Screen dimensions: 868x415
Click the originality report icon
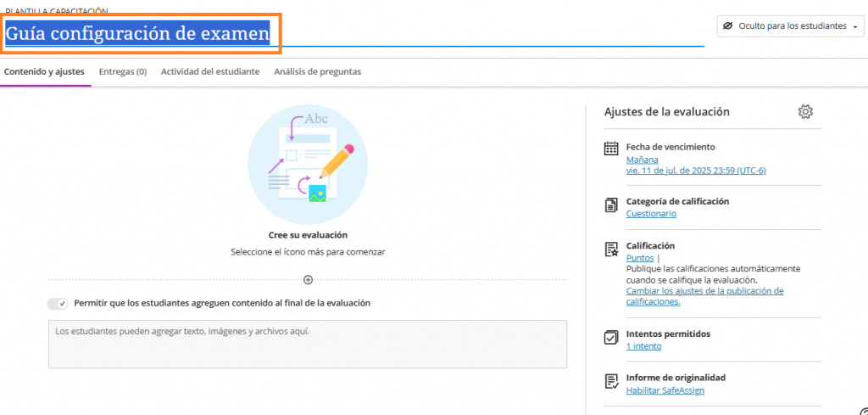611,381
